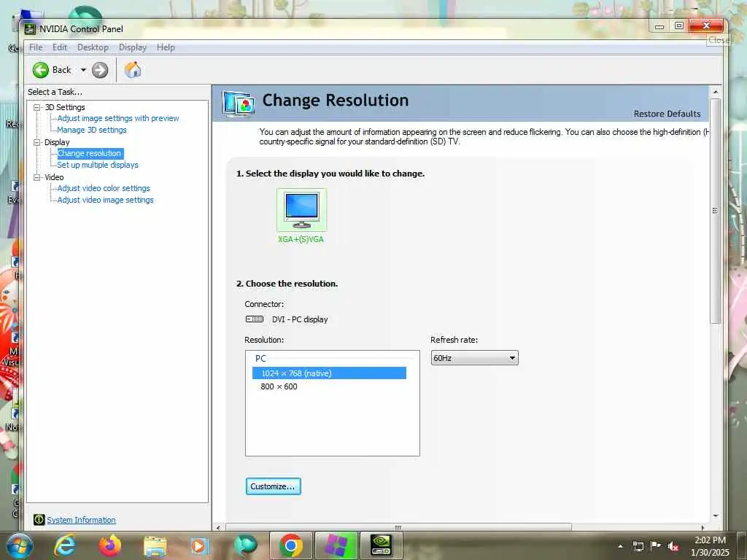Click the Customize... button
The height and width of the screenshot is (560, 747).
273,486
